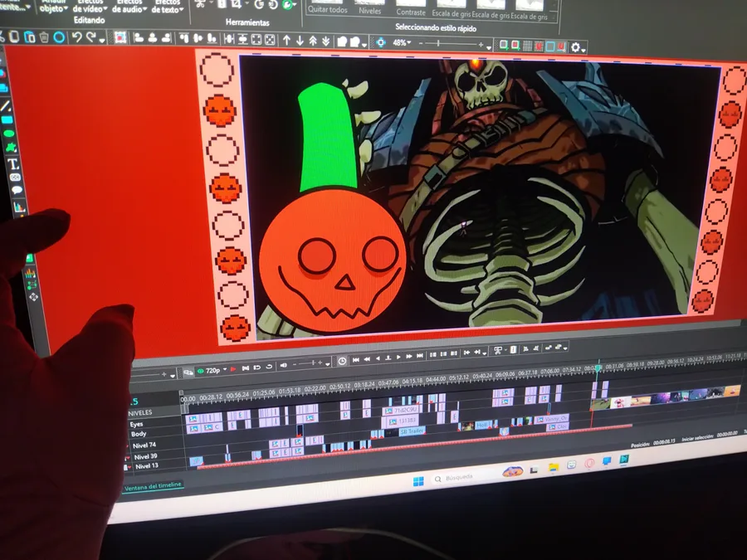Select the Free shape tool
The image size is (747, 560).
click(x=11, y=147)
